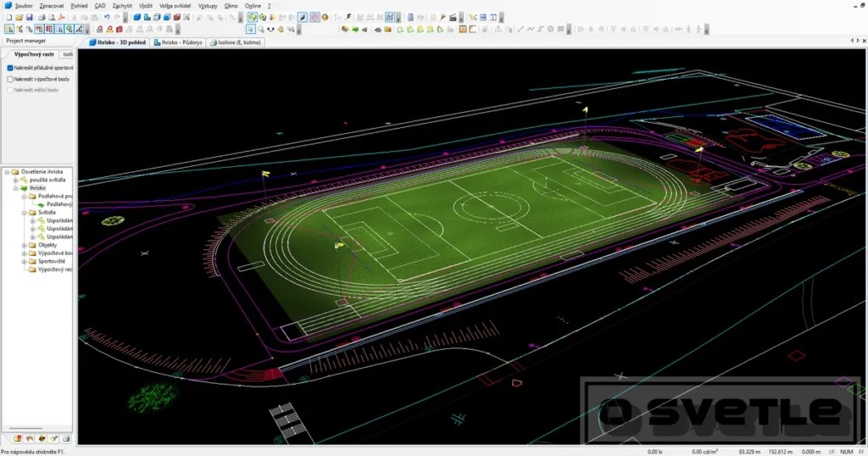This screenshot has height=456, width=868.
Task: Select 'použitá svítidla' in the tree
Action: [x=47, y=180]
